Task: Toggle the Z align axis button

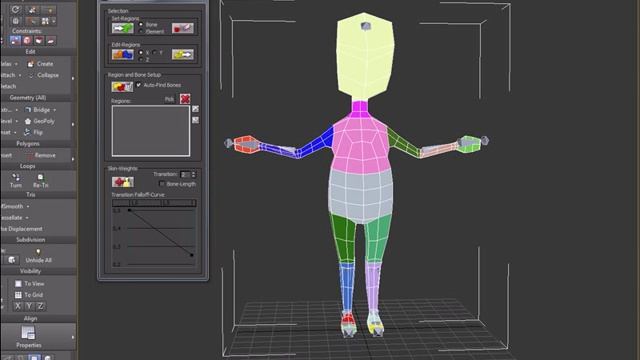Action: [x=40, y=306]
